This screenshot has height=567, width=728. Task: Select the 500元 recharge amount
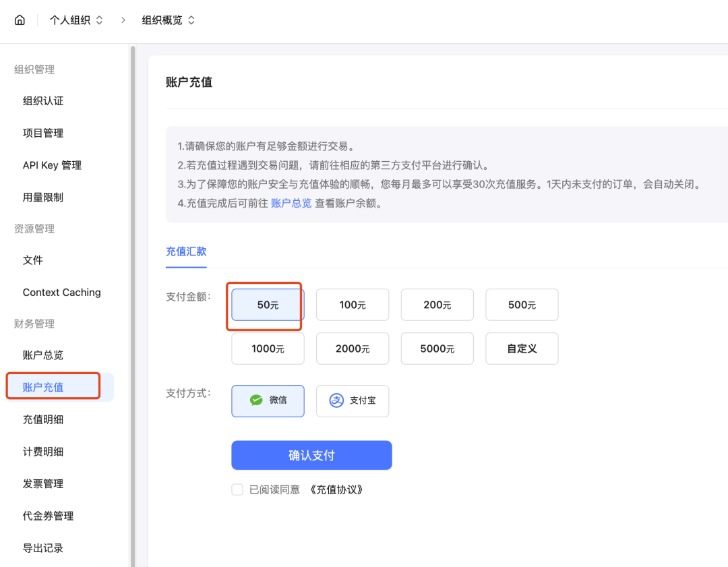[x=522, y=305]
